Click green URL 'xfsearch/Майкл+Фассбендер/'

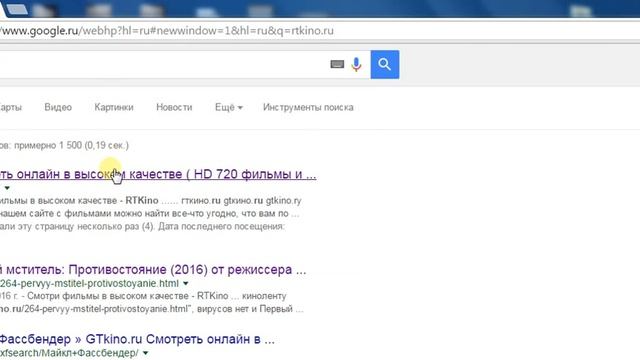tap(69, 353)
